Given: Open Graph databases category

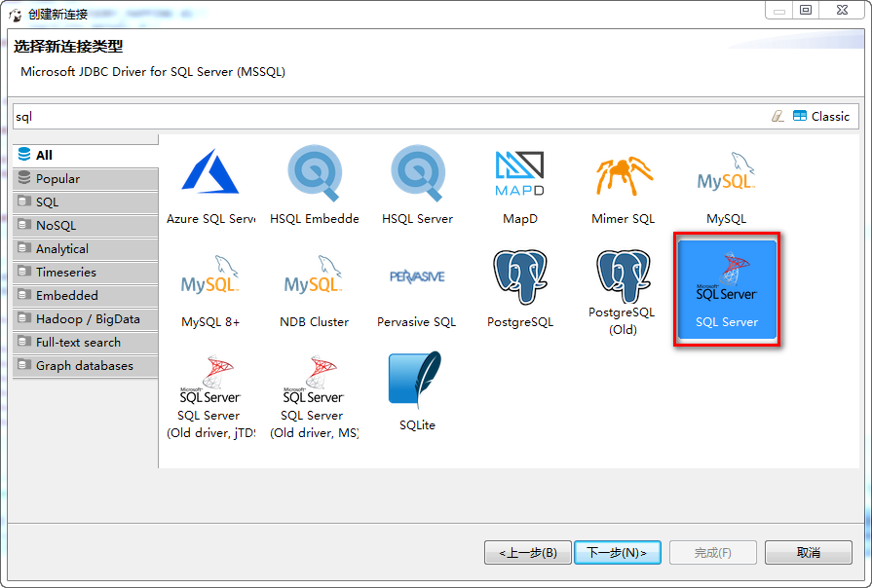Looking at the screenshot, I should 85,366.
